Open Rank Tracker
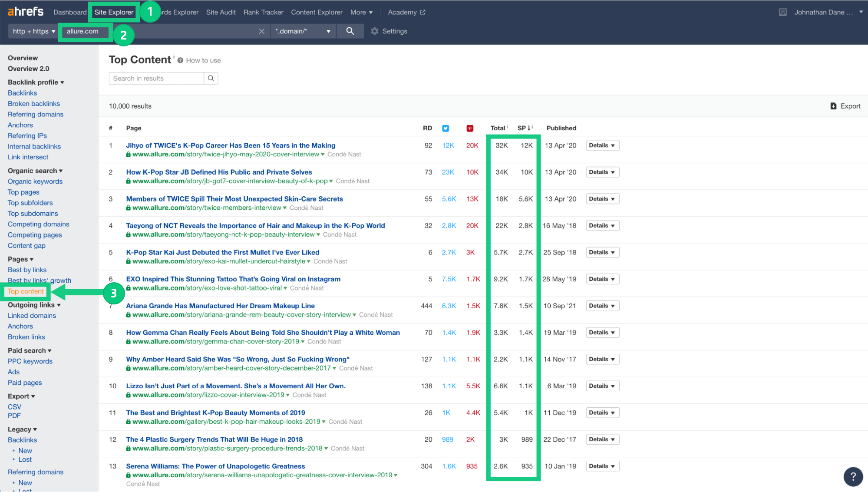Image resolution: width=868 pixels, height=492 pixels. (263, 12)
